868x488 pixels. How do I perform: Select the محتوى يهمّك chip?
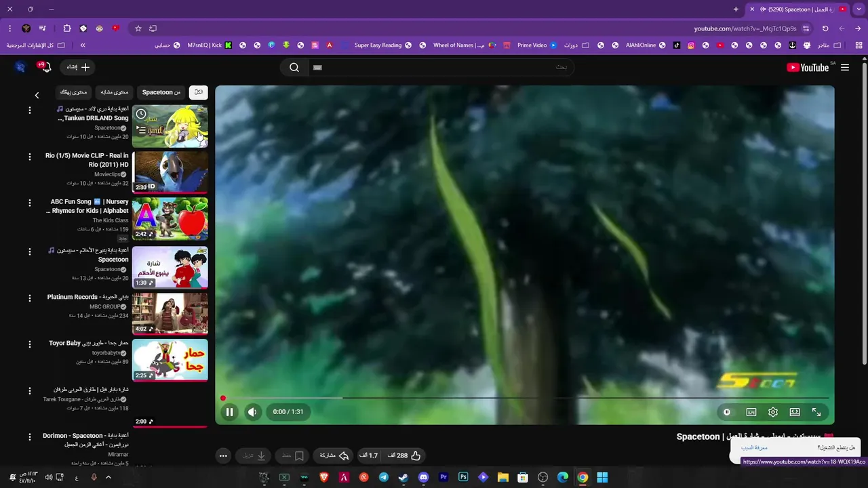[73, 92]
